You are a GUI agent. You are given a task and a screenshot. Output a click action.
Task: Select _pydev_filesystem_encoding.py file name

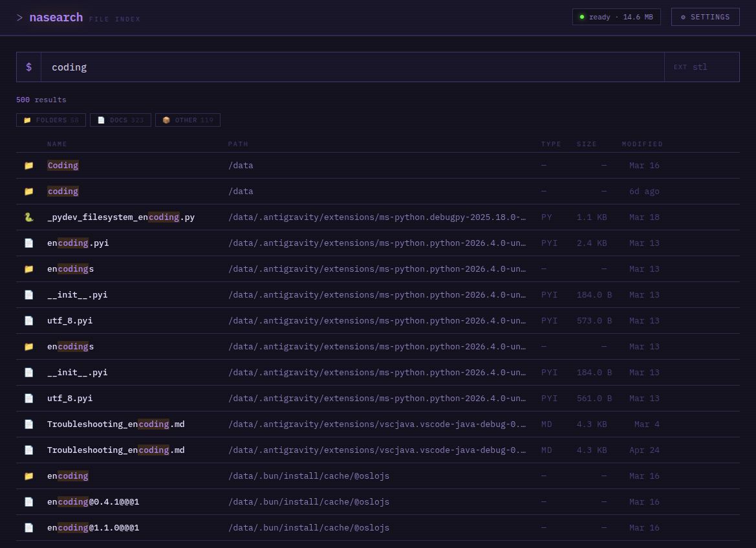tap(121, 217)
